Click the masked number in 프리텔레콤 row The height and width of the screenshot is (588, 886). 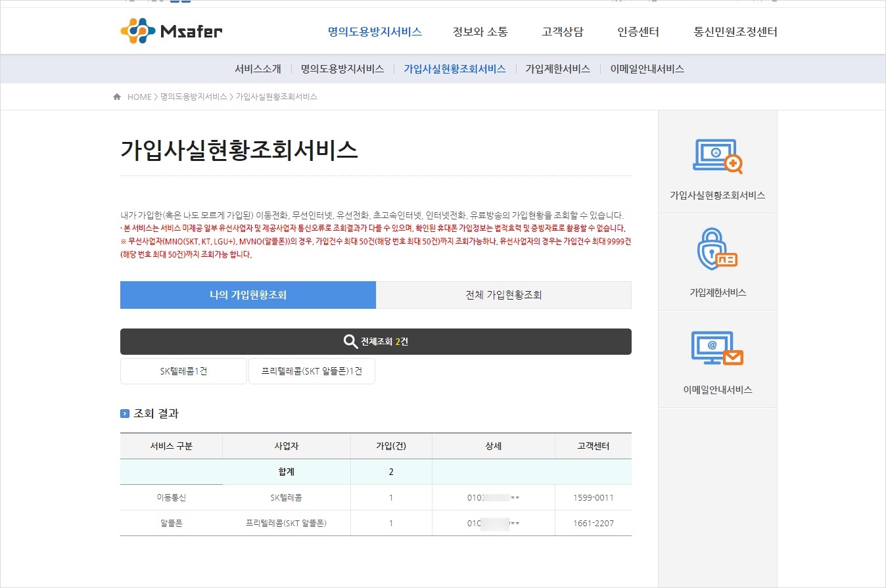[x=494, y=523]
